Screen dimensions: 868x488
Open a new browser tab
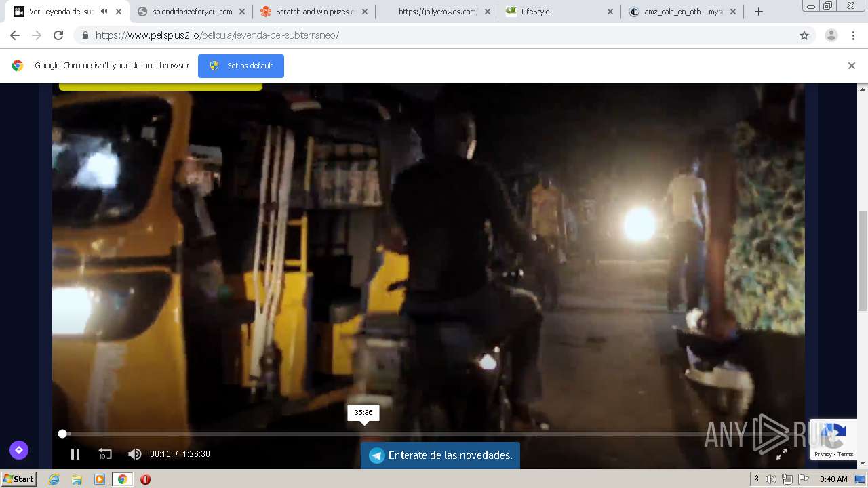pyautogui.click(x=759, y=12)
